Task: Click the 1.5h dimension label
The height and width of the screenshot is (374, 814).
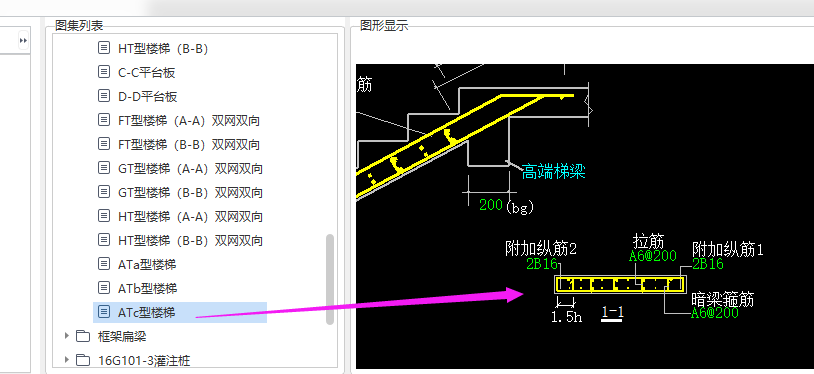Action: [x=566, y=317]
